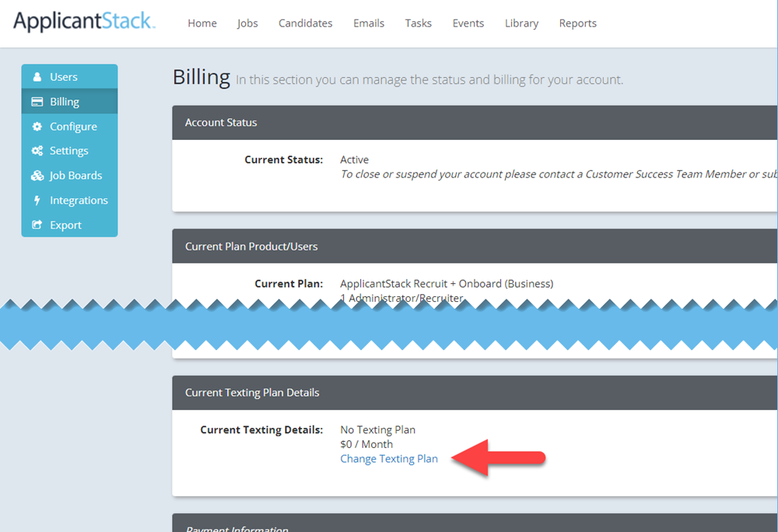This screenshot has width=778, height=532.
Task: Open the Events page
Action: [x=468, y=23]
